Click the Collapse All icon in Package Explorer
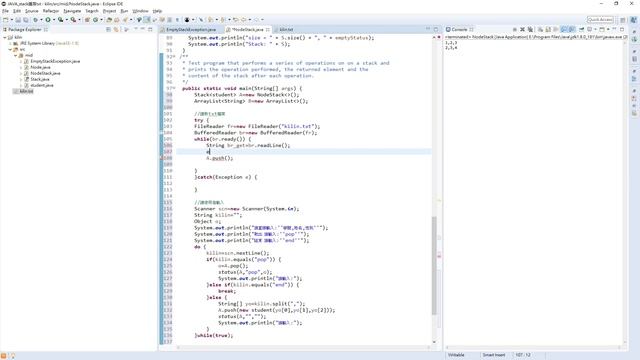Image resolution: width=640 pixels, height=360 pixels. (108, 29)
